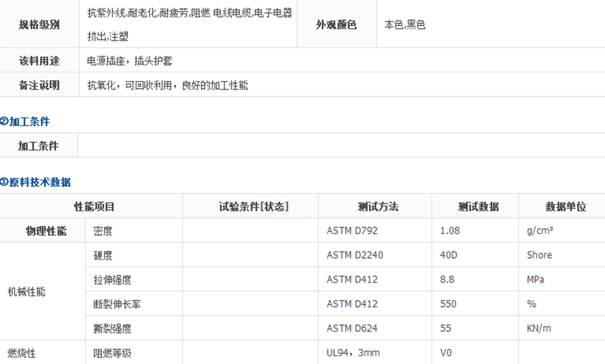This screenshot has height=364, width=605.
Task: Click the 测试方法 column header
Action: click(378, 207)
